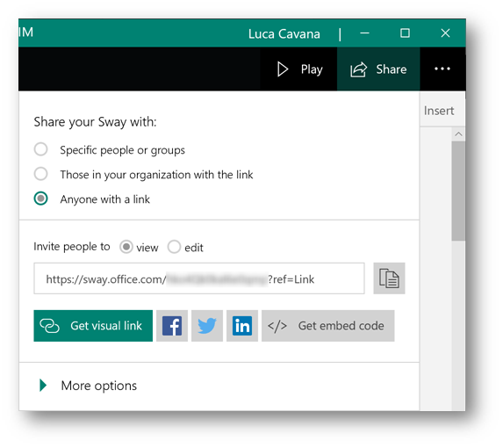The height and width of the screenshot is (448, 503).
Task: Select Anyone with a link option
Action: tap(40, 199)
